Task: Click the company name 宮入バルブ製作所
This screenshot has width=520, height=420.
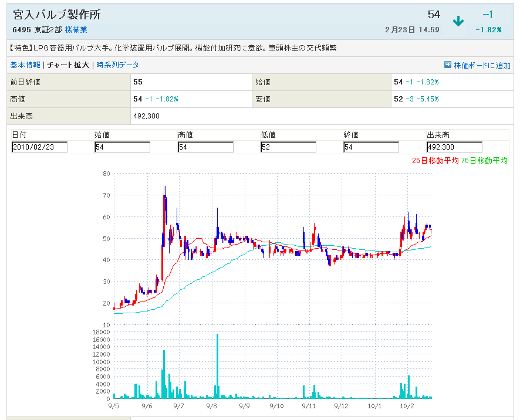Action: click(x=57, y=15)
